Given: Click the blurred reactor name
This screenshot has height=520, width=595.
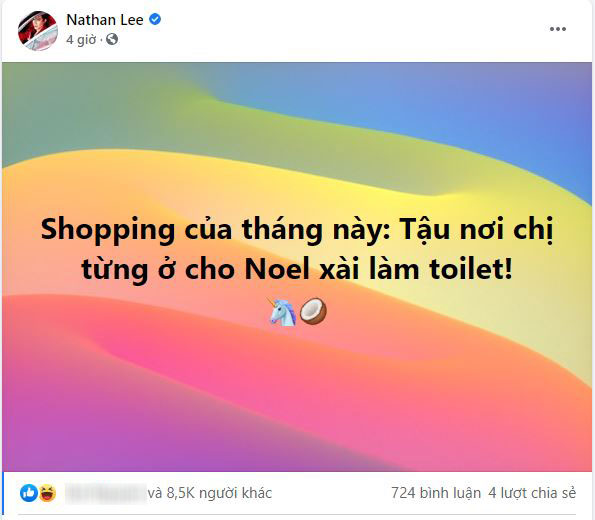Looking at the screenshot, I should click(x=106, y=493).
